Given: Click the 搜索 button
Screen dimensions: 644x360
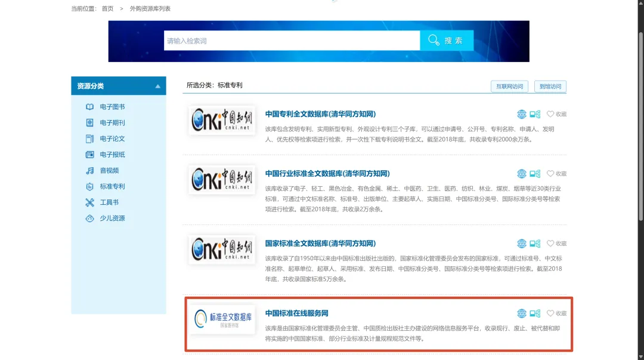Looking at the screenshot, I should [x=447, y=41].
